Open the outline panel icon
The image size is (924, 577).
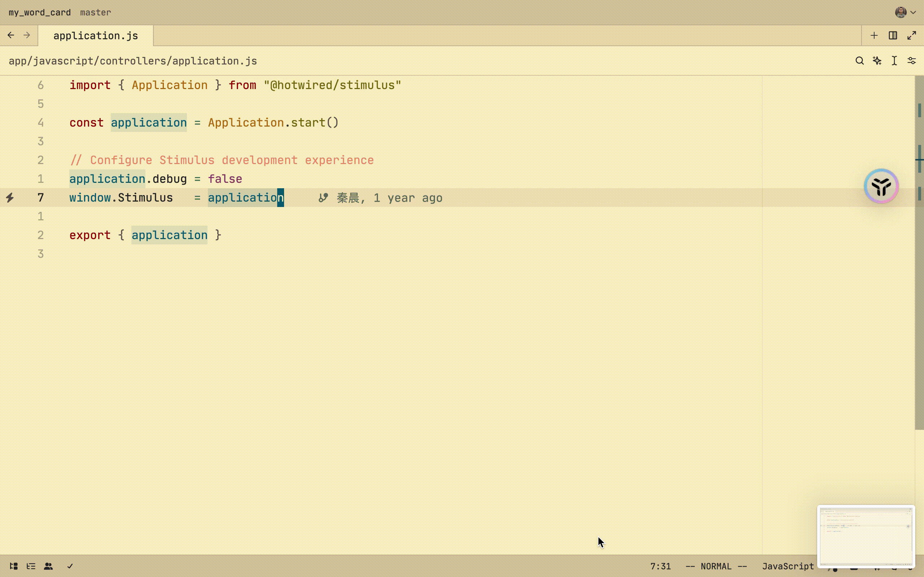tap(31, 566)
